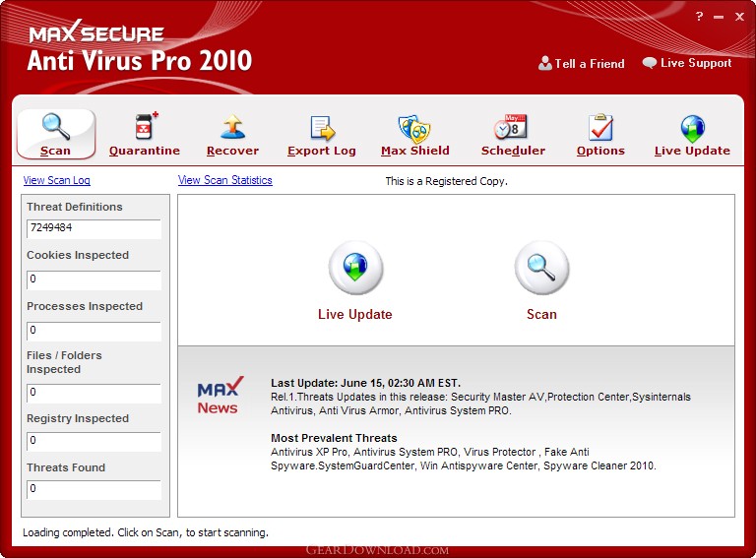Click the Scan label under center magnifier
Image resolution: width=756 pixels, height=558 pixels.
click(x=541, y=314)
